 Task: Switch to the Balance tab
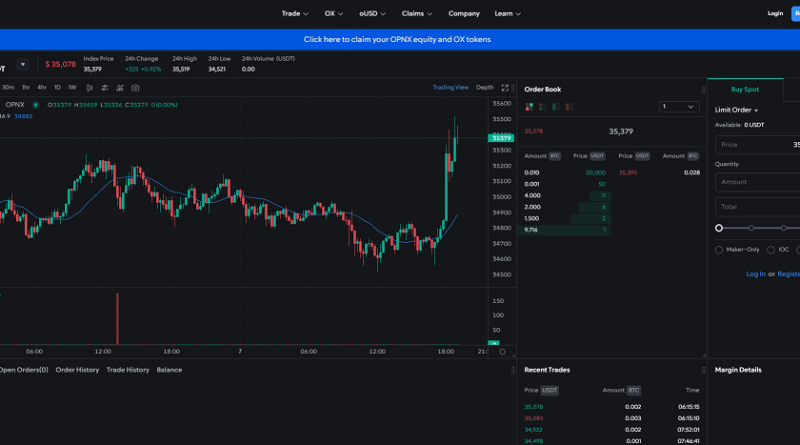pos(169,370)
